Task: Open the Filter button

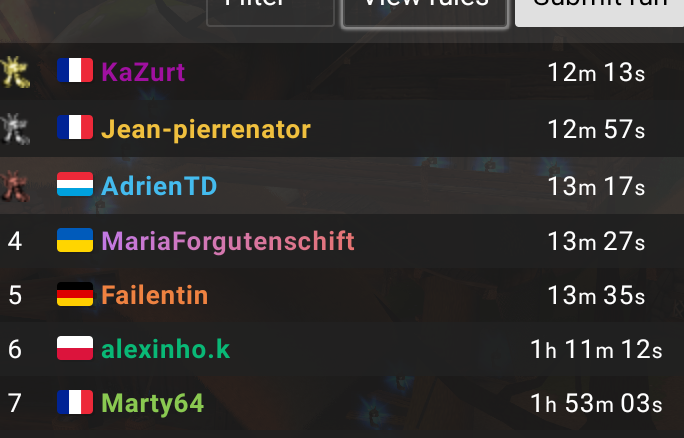Action: click(270, 11)
